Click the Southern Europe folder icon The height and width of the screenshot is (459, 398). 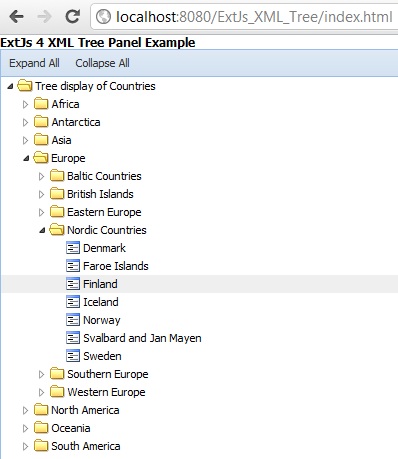pyautogui.click(x=57, y=374)
